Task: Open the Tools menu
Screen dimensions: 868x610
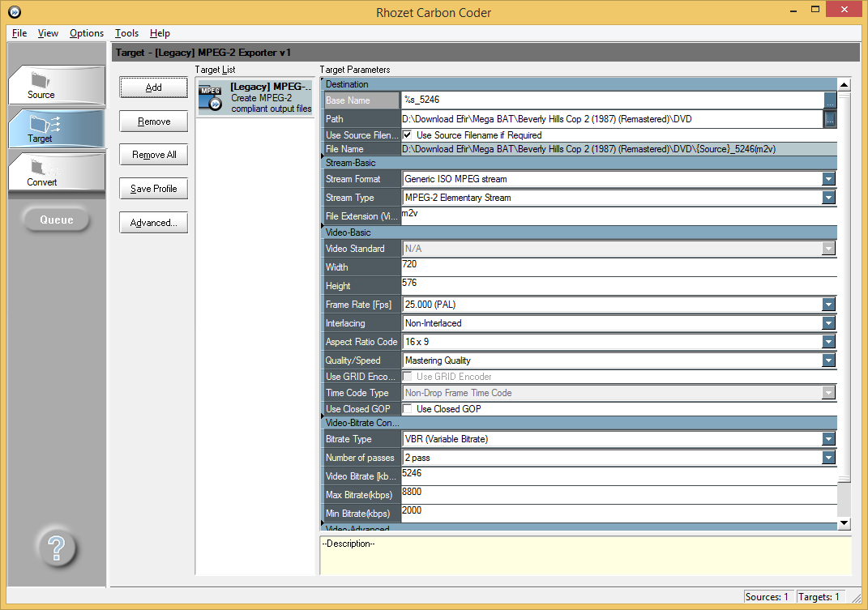Action: pos(126,33)
